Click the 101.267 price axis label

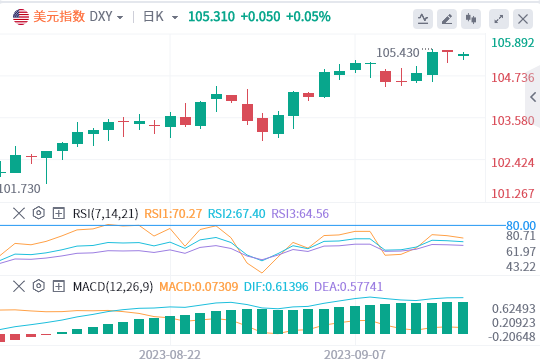[513, 194]
